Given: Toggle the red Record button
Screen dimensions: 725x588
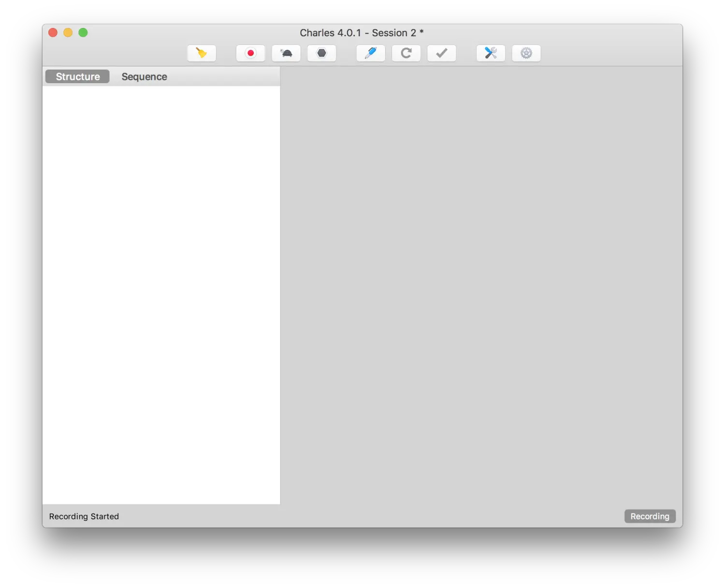Looking at the screenshot, I should pyautogui.click(x=250, y=53).
